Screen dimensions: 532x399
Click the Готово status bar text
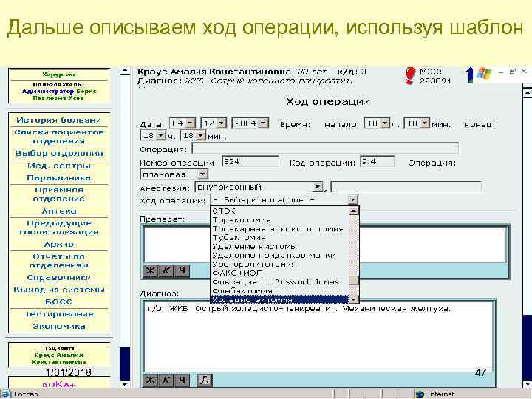[26, 395]
